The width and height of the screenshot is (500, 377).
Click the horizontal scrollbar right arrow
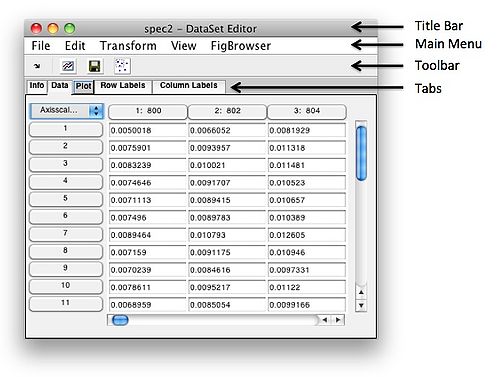(338, 320)
